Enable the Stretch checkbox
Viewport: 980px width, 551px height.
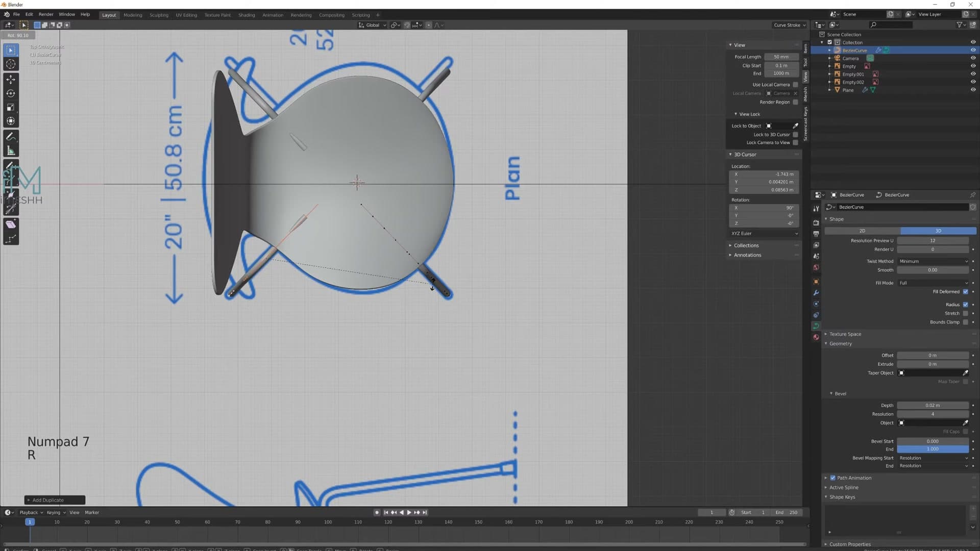pos(965,314)
